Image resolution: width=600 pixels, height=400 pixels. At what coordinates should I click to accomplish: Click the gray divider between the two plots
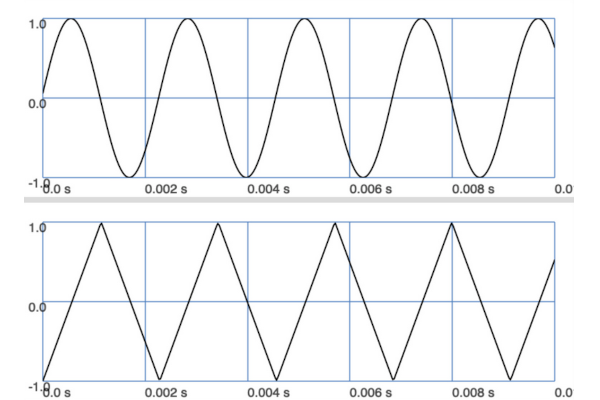tap(300, 200)
